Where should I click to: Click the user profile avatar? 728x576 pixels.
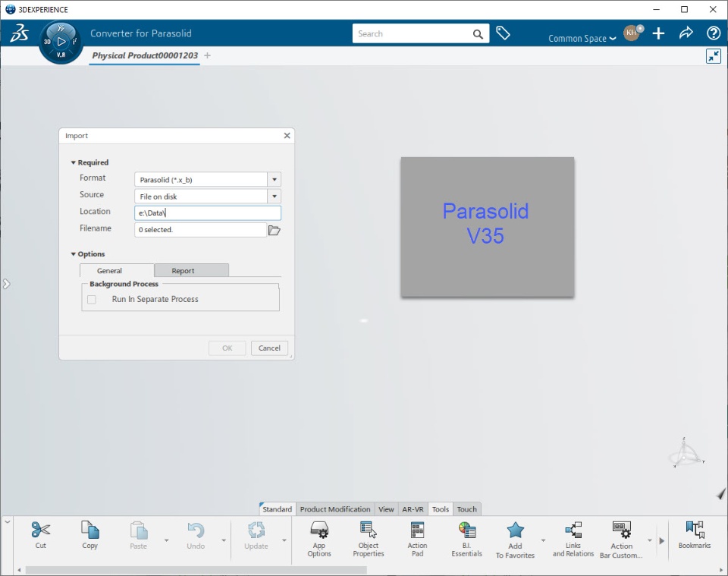coord(632,33)
